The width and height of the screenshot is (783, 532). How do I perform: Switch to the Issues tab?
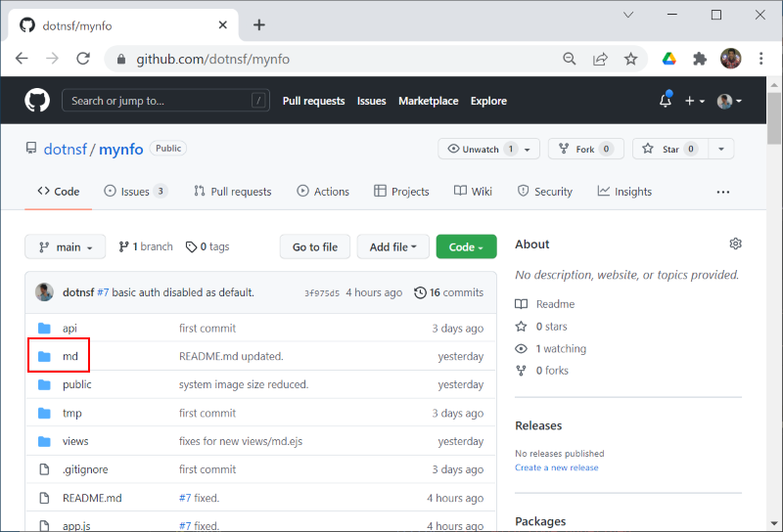[x=135, y=192]
